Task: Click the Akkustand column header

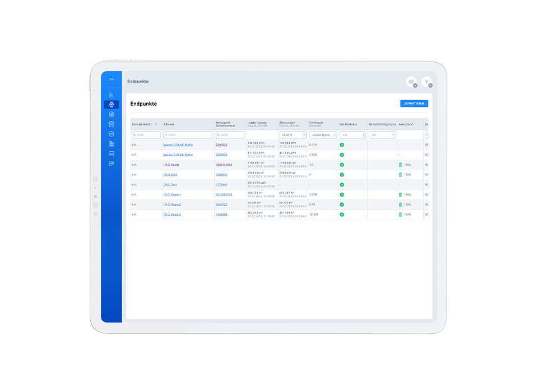Action: coord(406,124)
